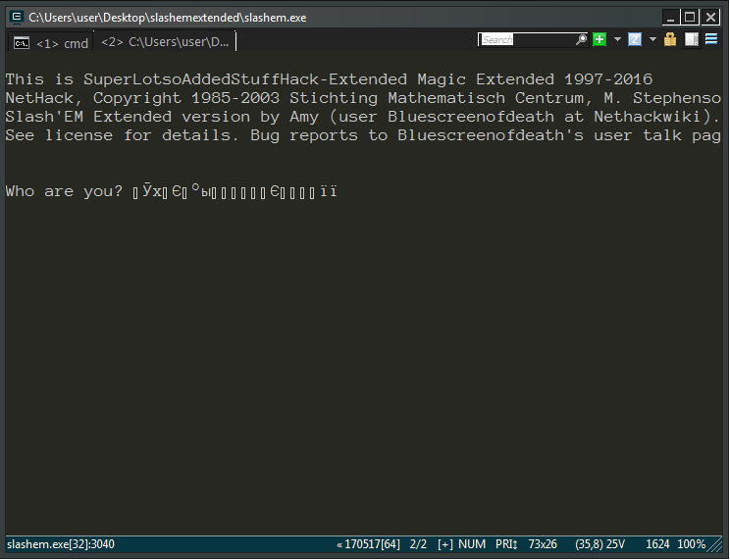This screenshot has width=730, height=560.
Task: Switch to the <1> cmd tab
Action: [51, 43]
